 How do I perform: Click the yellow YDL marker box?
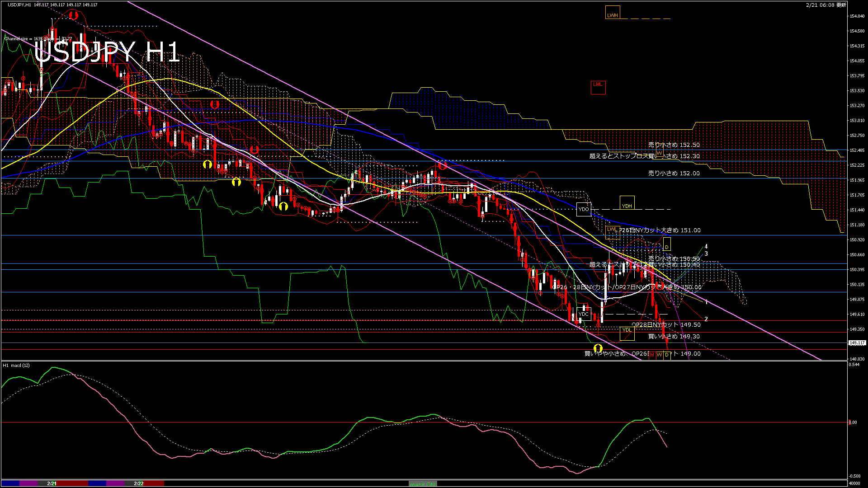(627, 333)
